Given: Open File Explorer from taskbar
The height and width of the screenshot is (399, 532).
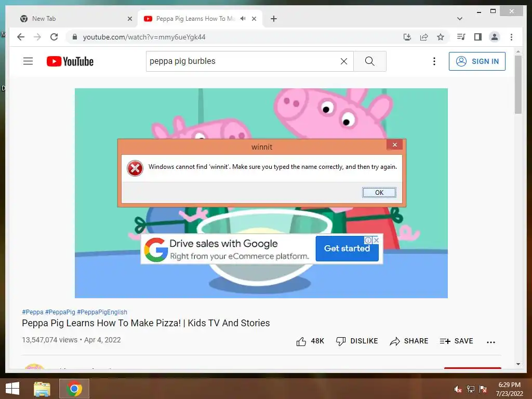Looking at the screenshot, I should (x=42, y=389).
